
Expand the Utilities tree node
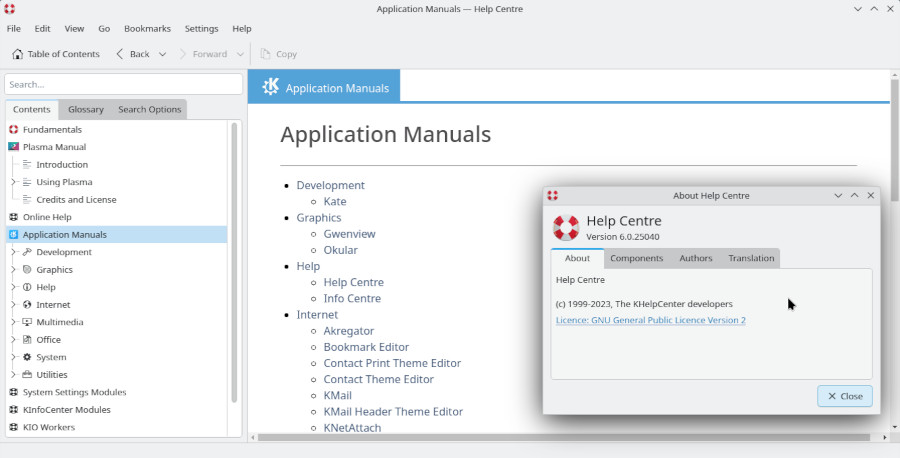coord(13,375)
